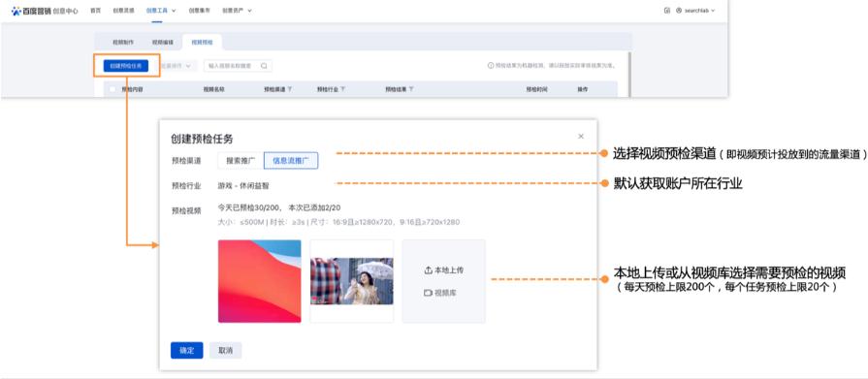Click the filter icon next to 预检结果 column
Screen dimensions: 868x379
point(411,89)
